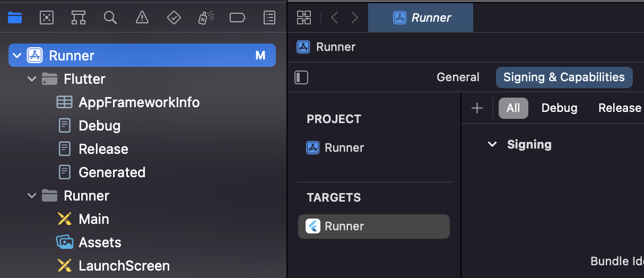
Task: Open the Issue navigator warning triangle
Action: tap(142, 18)
